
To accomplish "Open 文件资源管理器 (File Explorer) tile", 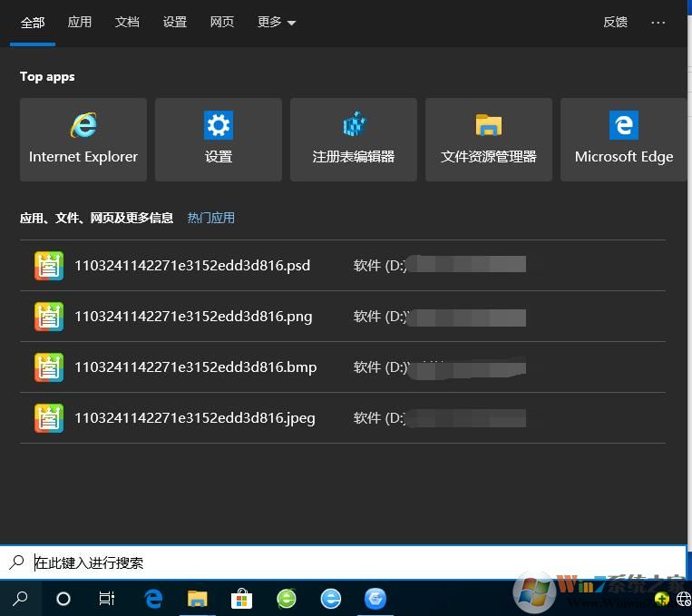I will (489, 140).
